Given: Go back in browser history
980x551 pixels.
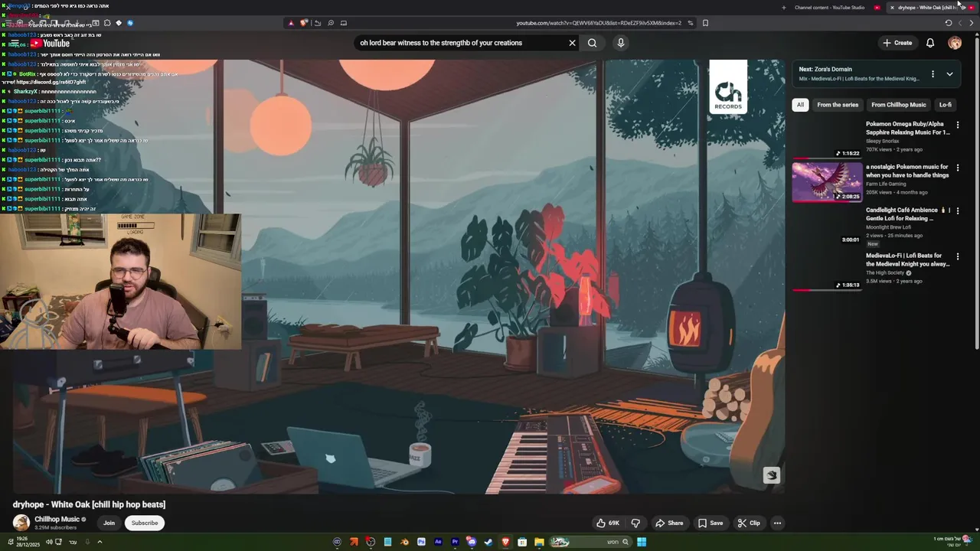Looking at the screenshot, I should (x=972, y=23).
